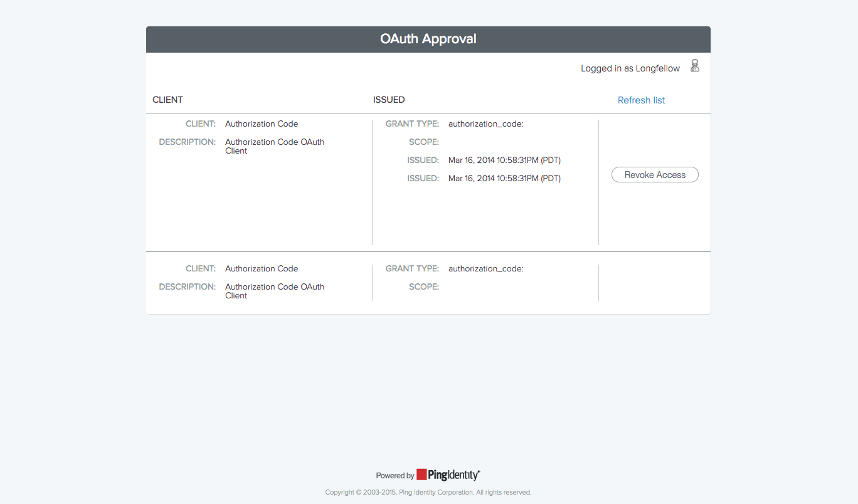
Task: Select the first entry's Authorization Code client name
Action: click(x=262, y=124)
